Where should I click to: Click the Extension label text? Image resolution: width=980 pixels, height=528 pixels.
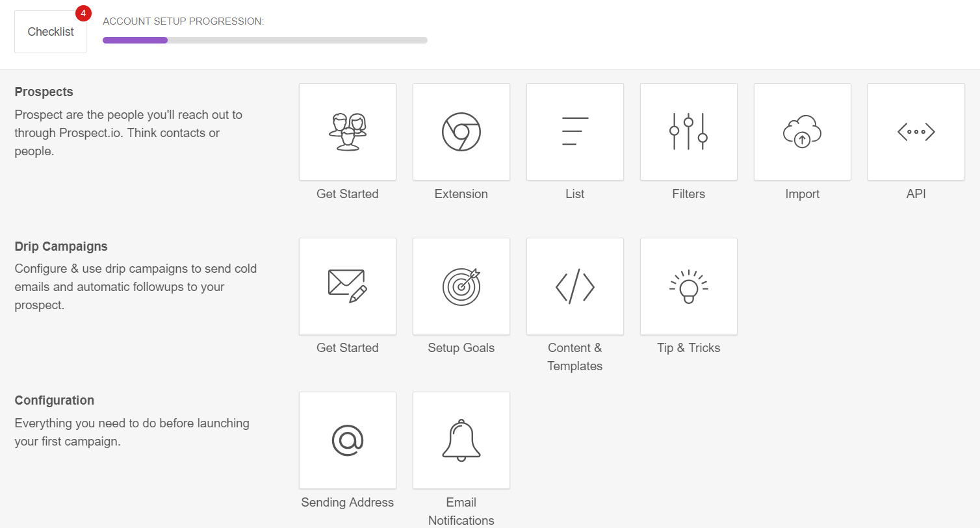461,194
